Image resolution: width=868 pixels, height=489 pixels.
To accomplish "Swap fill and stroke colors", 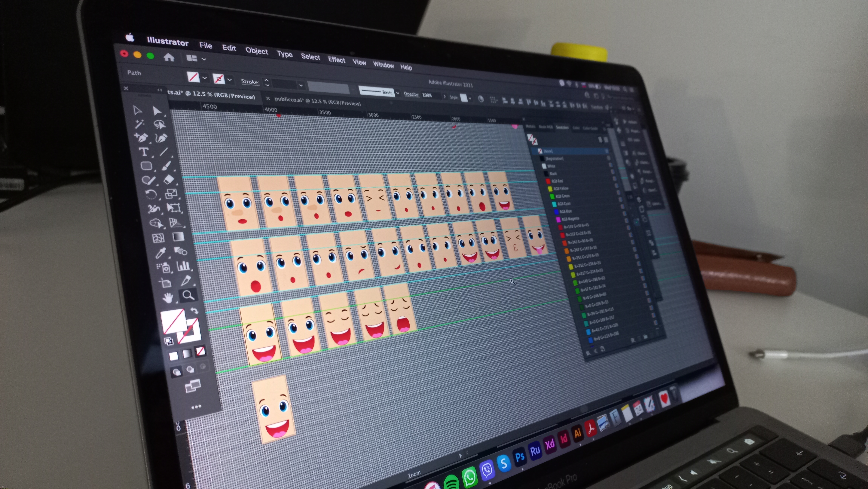I will tap(194, 310).
